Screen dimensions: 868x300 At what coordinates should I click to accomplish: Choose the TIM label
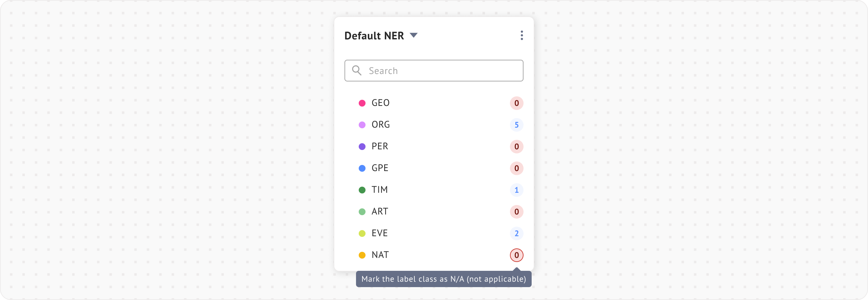(379, 190)
